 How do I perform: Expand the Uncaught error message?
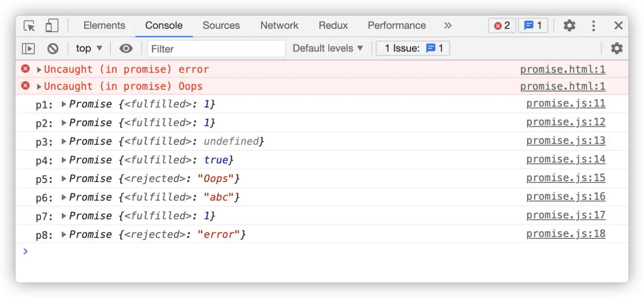click(39, 70)
